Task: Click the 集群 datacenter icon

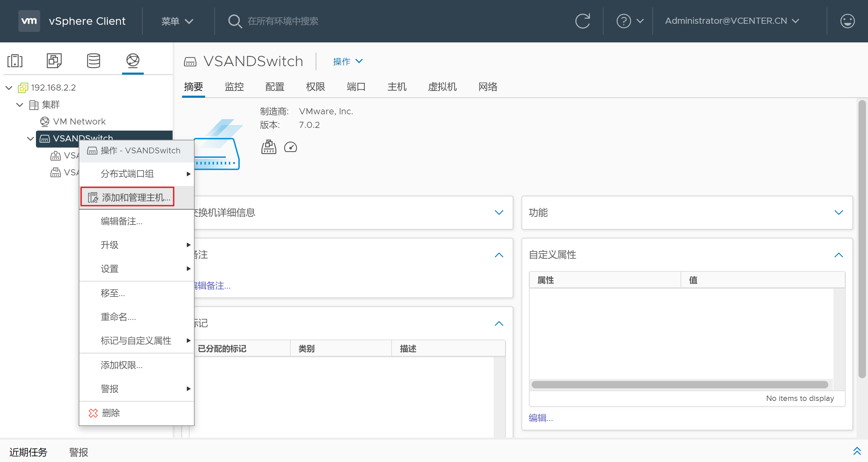Action: click(x=34, y=104)
